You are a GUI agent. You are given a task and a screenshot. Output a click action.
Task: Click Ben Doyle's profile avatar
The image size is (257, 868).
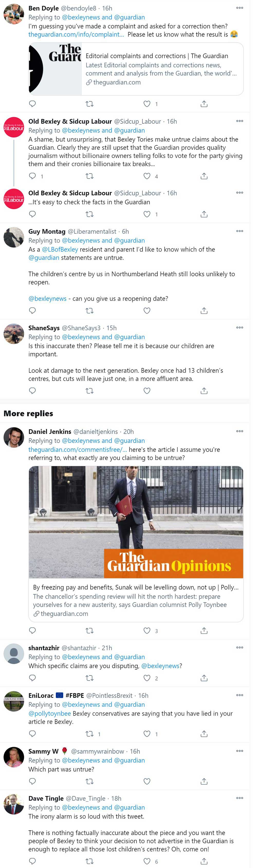click(x=13, y=14)
